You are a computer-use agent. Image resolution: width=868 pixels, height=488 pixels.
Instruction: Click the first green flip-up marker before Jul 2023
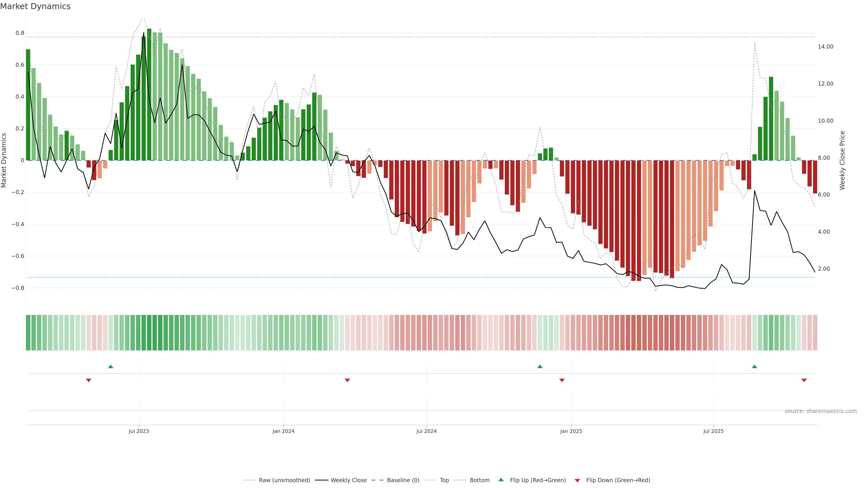111,366
